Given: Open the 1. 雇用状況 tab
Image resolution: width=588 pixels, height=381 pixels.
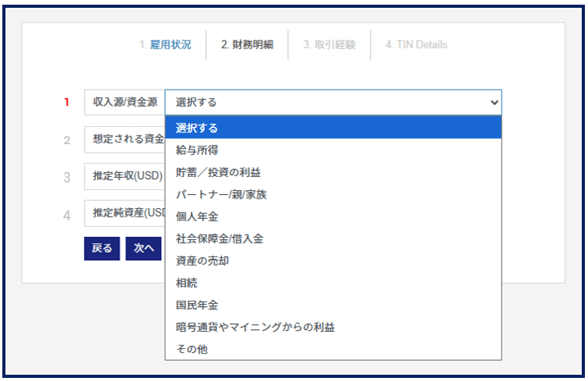Looking at the screenshot, I should 164,45.
